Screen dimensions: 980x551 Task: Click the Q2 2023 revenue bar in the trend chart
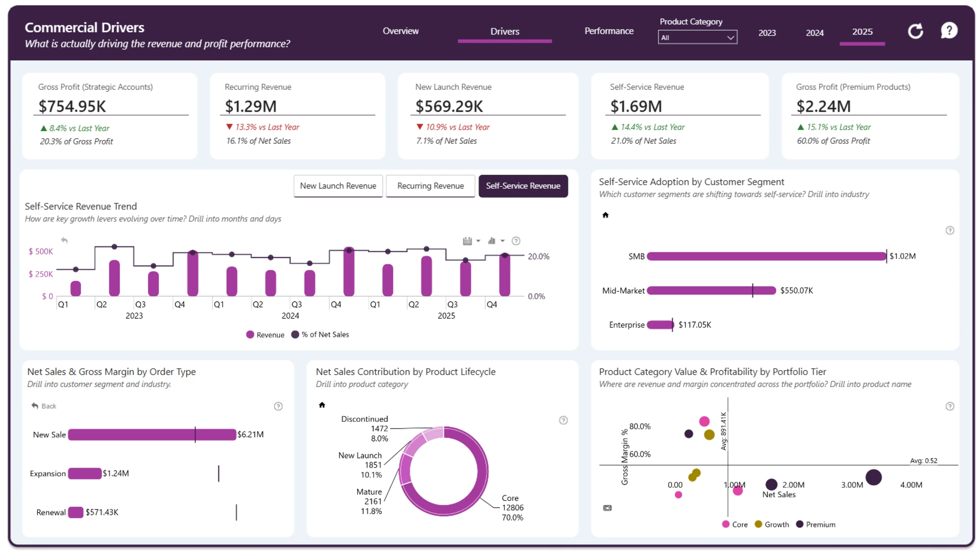(114, 278)
